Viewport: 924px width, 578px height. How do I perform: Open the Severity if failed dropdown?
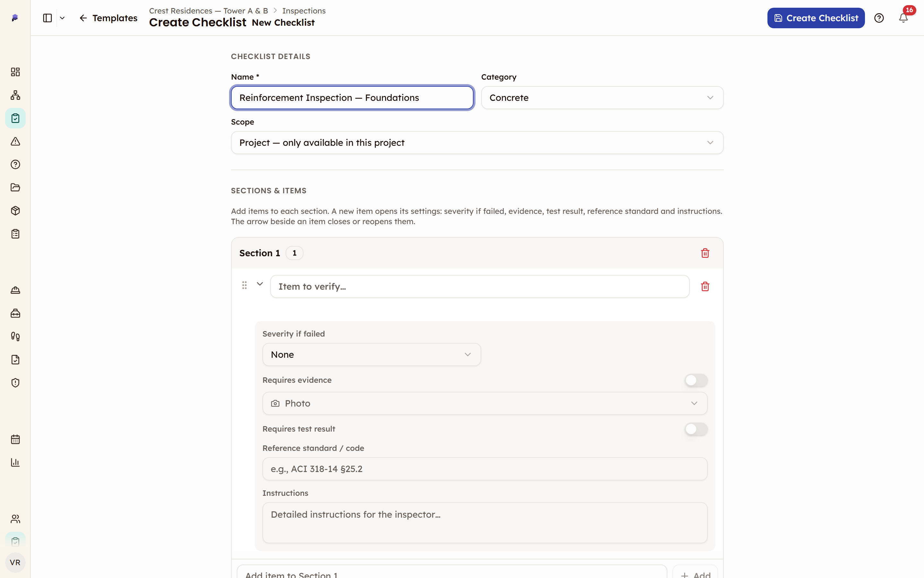[x=371, y=355]
